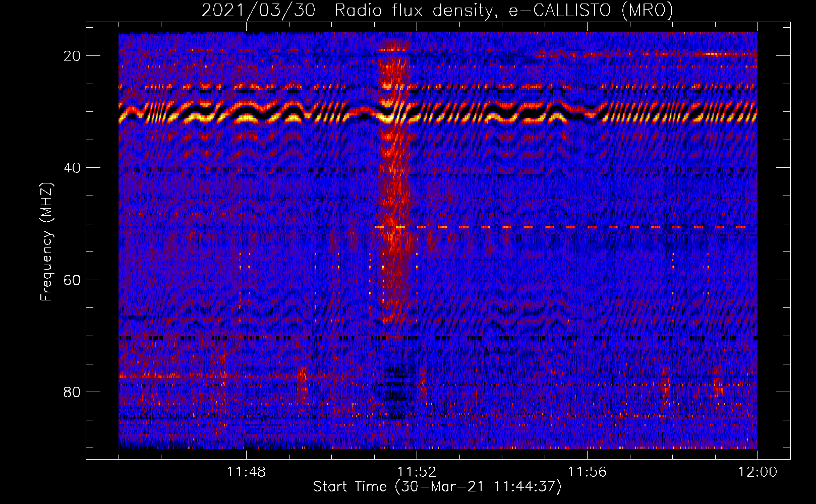The width and height of the screenshot is (816, 504).
Task: Click the 11:52 time tick label
Action: (417, 472)
